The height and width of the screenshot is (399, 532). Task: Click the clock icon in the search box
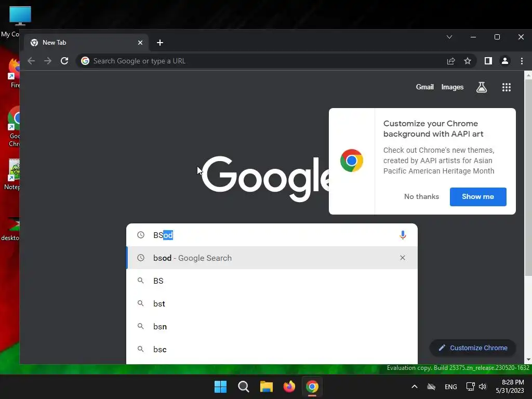click(140, 235)
